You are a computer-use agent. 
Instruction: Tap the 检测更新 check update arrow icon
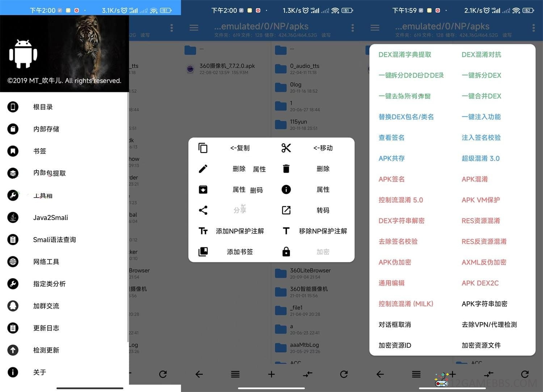[x=13, y=350]
